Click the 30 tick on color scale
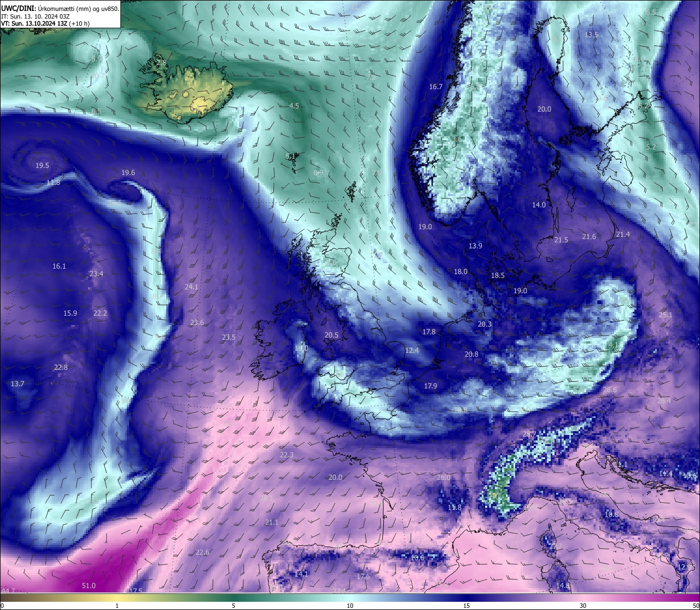700x610 pixels. point(583,606)
